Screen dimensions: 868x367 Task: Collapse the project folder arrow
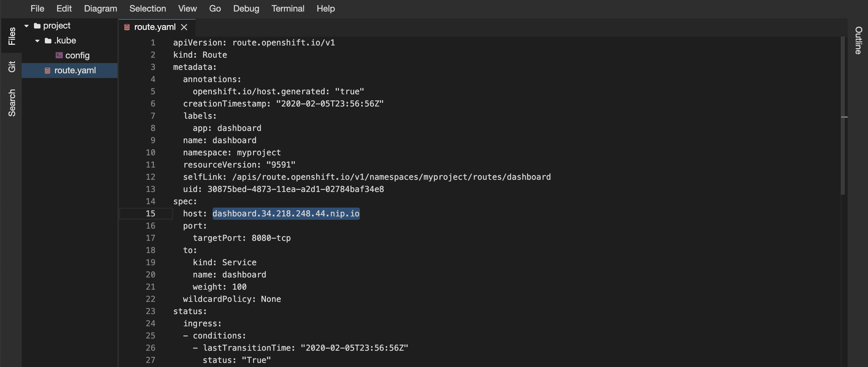coord(26,26)
